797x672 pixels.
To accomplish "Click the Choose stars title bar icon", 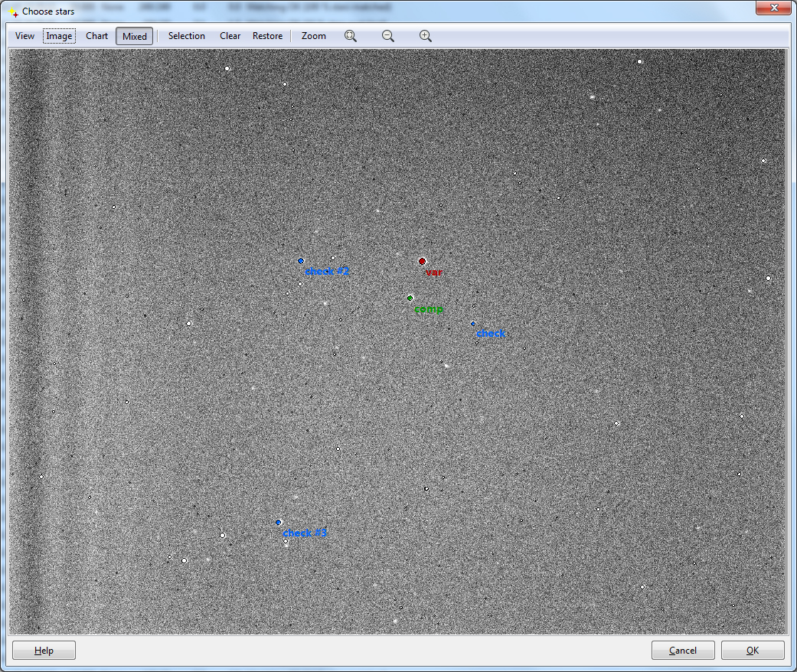I will click(12, 11).
